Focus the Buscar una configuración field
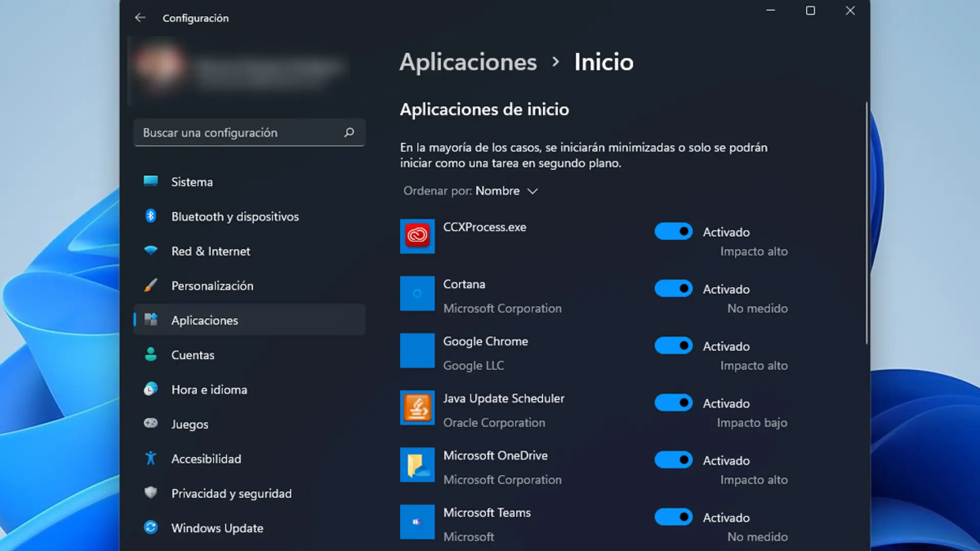This screenshot has height=551, width=980. tap(240, 133)
